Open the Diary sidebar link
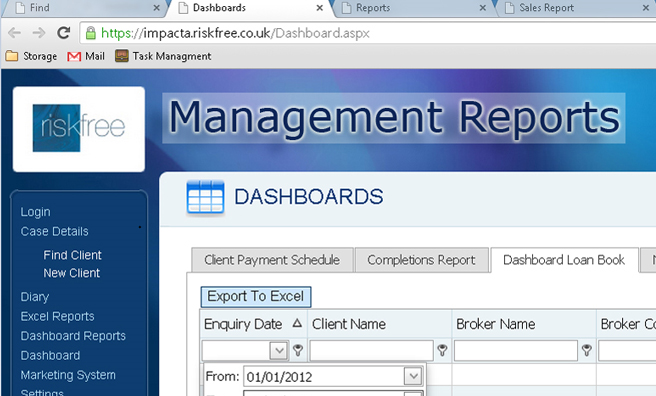Image resolution: width=656 pixels, height=396 pixels. click(x=35, y=297)
